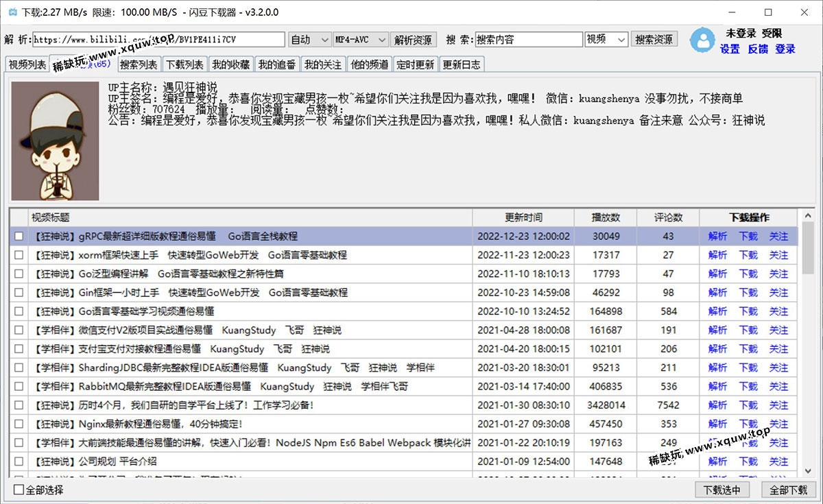823x504 pixels.
Task: Tick checkbox for 微信支付V2版 row
Action: tap(19, 331)
